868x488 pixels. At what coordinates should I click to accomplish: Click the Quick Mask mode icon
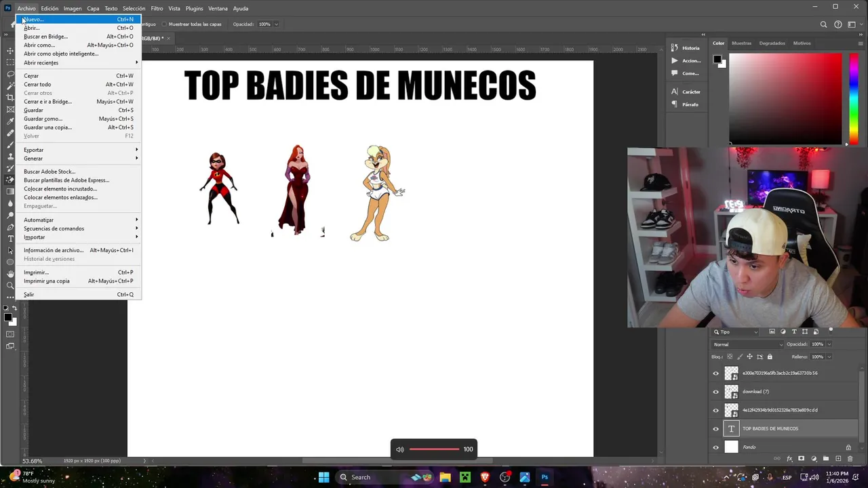tap(10, 334)
